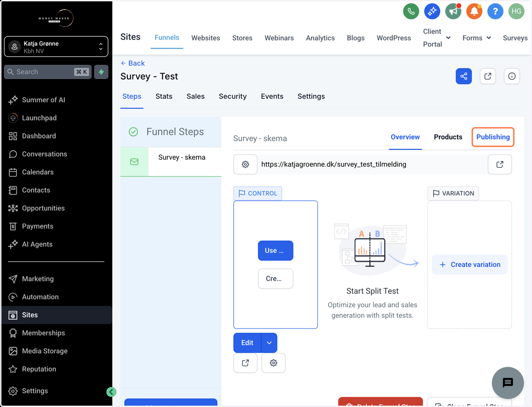This screenshot has width=532, height=407.
Task: Click the blue share funnel icon
Action: point(464,76)
